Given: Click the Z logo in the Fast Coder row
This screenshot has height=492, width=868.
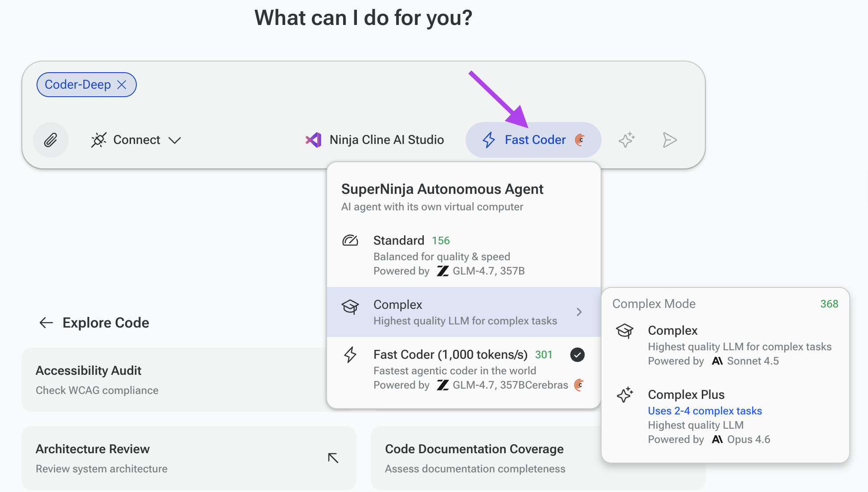Looking at the screenshot, I should (442, 385).
